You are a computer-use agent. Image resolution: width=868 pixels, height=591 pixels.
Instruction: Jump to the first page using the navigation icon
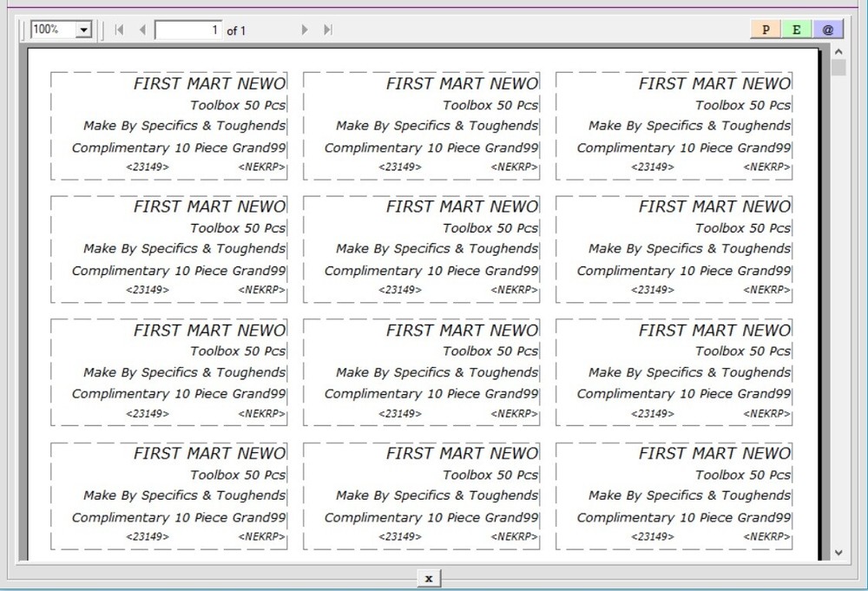click(x=118, y=29)
